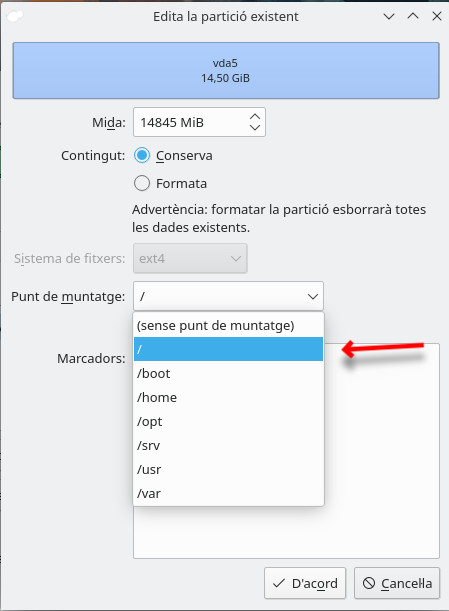Confirm with the D'acord button
Image resolution: width=449 pixels, height=611 pixels.
point(305,583)
